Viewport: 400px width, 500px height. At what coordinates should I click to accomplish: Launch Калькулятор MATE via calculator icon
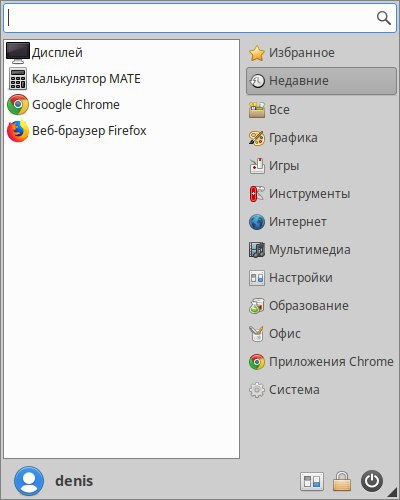tap(18, 79)
